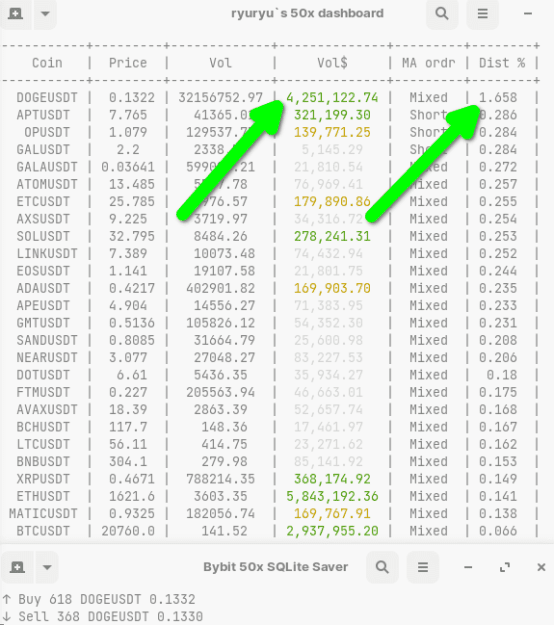The height and width of the screenshot is (625, 554).
Task: Click the DOGEUSDT coin row
Action: (269, 98)
